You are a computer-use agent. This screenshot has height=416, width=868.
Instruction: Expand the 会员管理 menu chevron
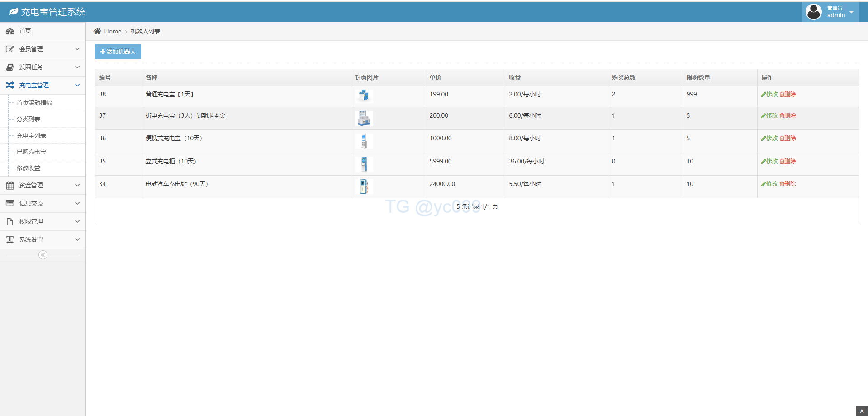[77, 49]
